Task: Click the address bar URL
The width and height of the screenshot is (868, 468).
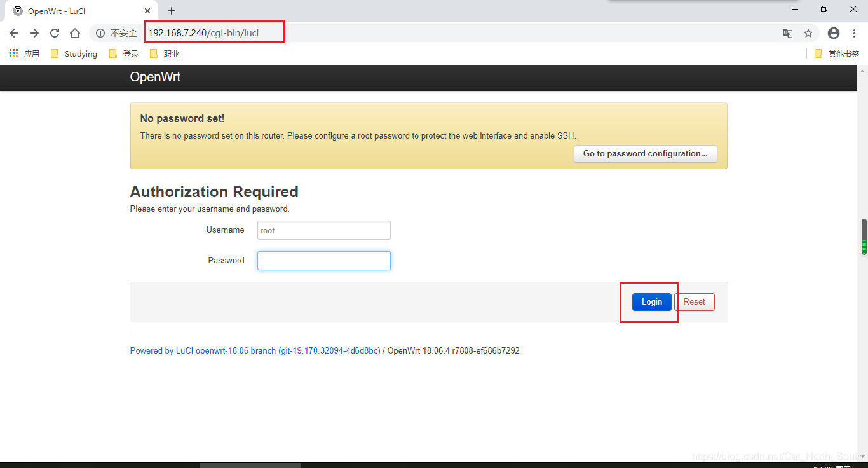Action: point(203,33)
